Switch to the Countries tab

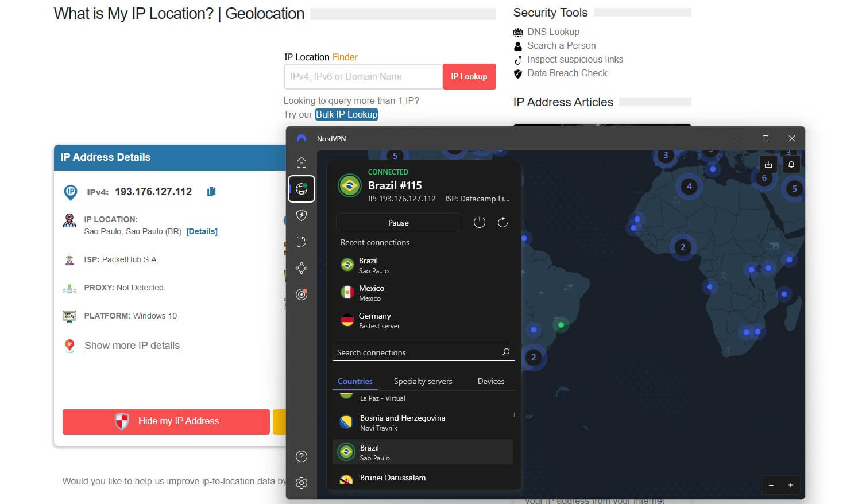(x=355, y=381)
